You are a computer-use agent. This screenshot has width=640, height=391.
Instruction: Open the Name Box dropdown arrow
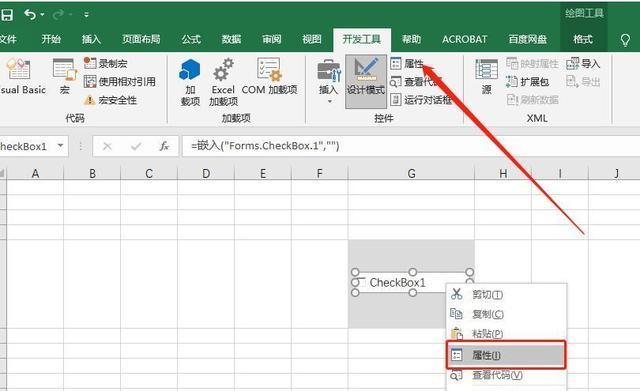(60, 146)
